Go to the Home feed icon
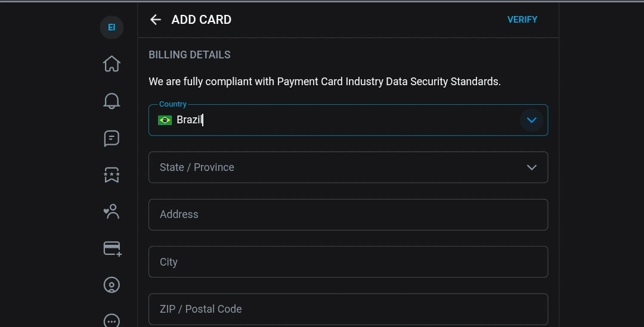The image size is (644, 327). click(x=112, y=64)
